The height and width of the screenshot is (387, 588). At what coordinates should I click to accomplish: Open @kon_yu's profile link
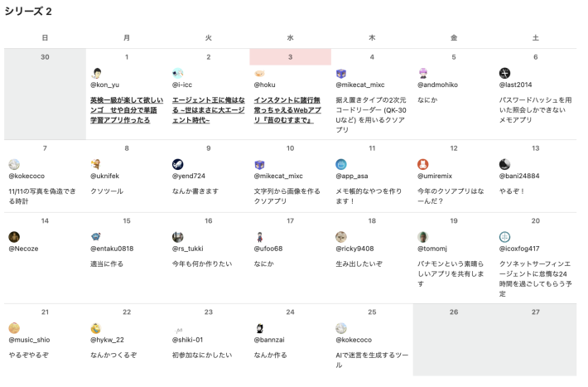pyautogui.click(x=104, y=85)
